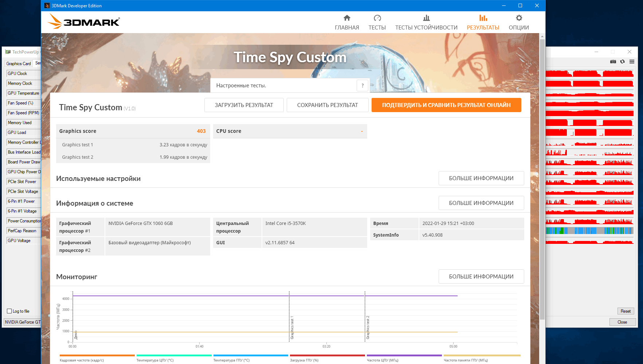Click the bar chart stress test icon

click(x=426, y=18)
